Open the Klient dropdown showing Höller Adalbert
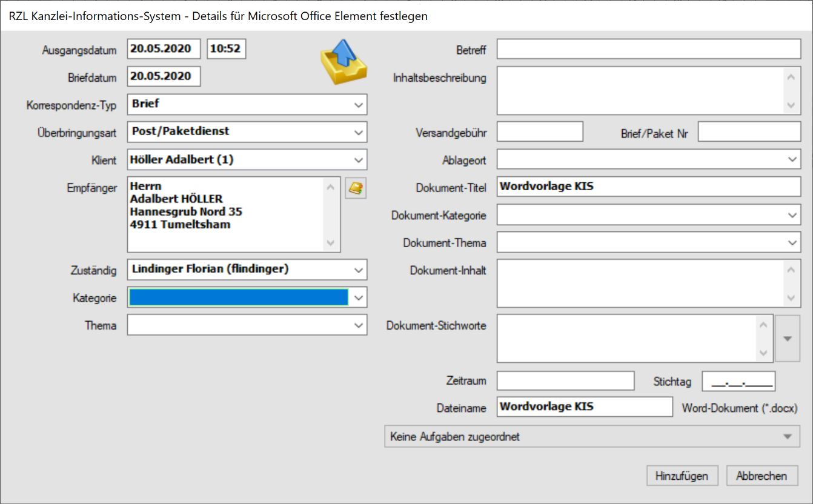 pyautogui.click(x=358, y=161)
